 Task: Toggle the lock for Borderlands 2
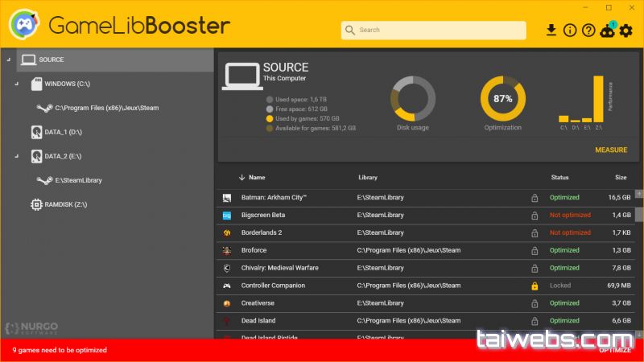tap(535, 233)
